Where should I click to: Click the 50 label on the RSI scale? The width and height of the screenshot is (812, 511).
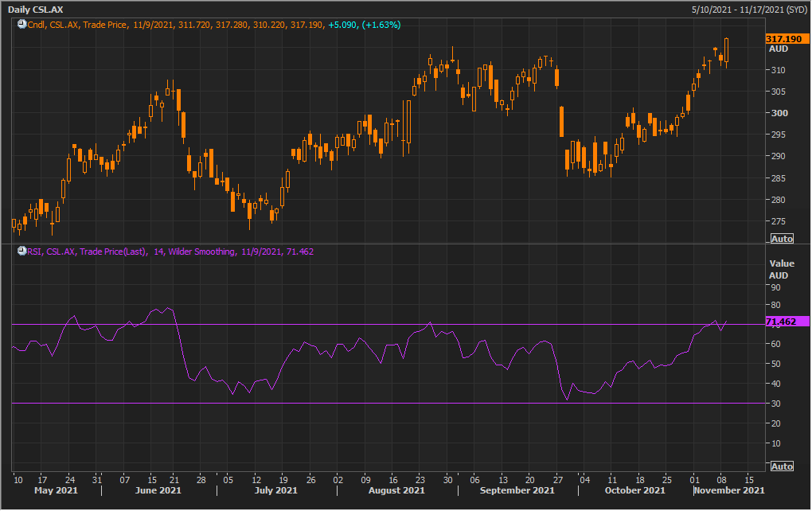775,364
